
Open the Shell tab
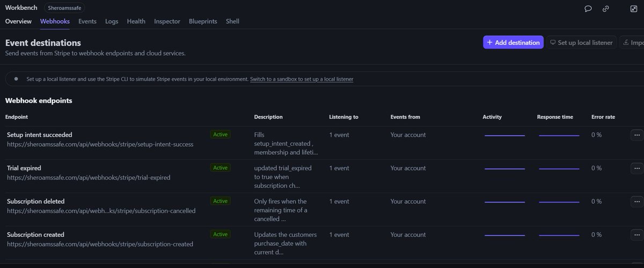(232, 21)
